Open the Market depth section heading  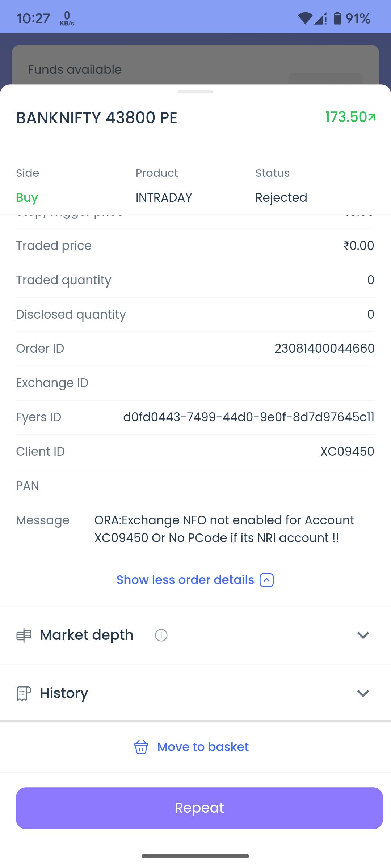pyautogui.click(x=87, y=635)
